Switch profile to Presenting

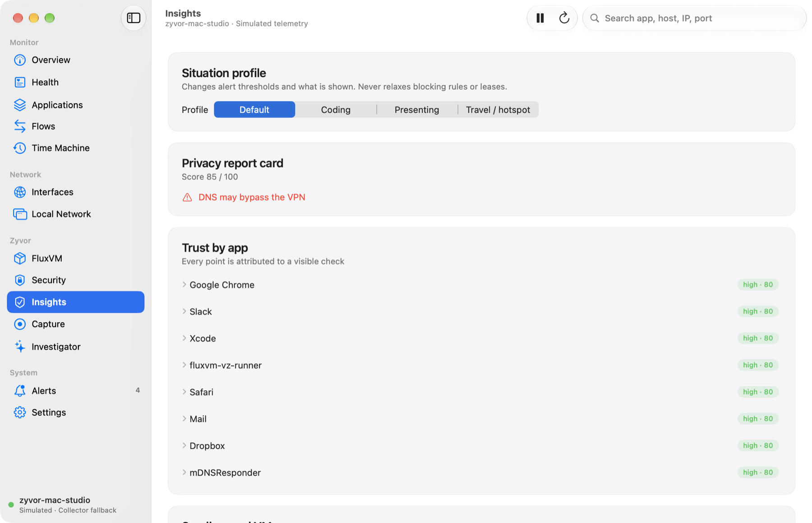pyautogui.click(x=417, y=110)
